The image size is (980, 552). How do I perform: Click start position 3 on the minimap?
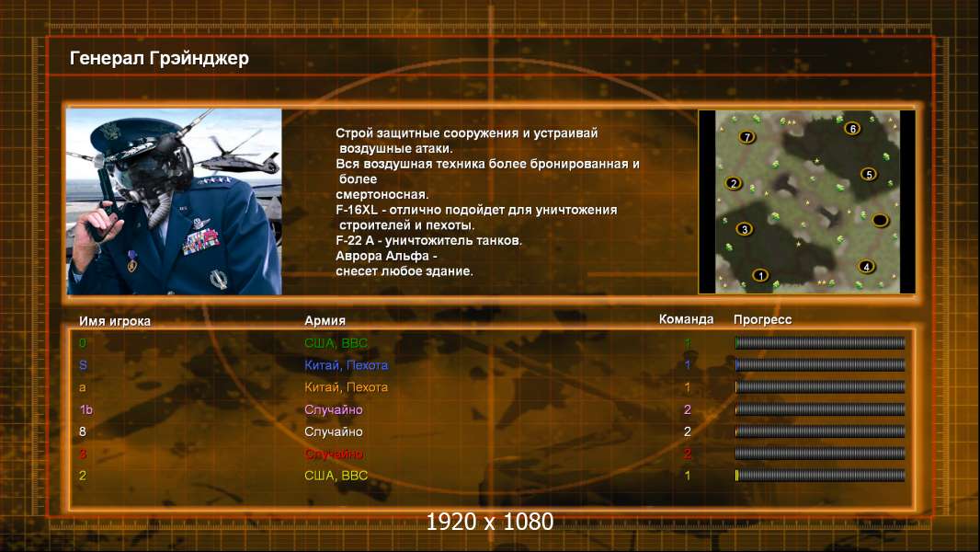click(744, 229)
